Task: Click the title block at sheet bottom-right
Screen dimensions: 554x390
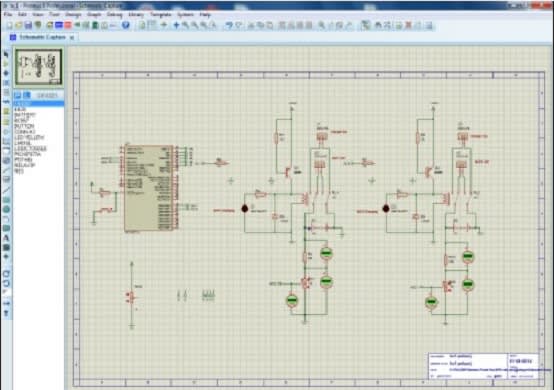Action: point(484,366)
